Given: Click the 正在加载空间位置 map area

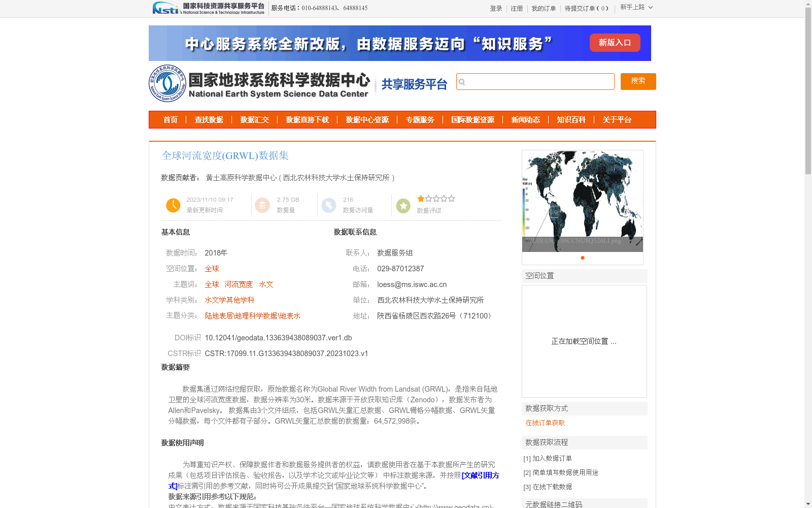Looking at the screenshot, I should click(584, 341).
